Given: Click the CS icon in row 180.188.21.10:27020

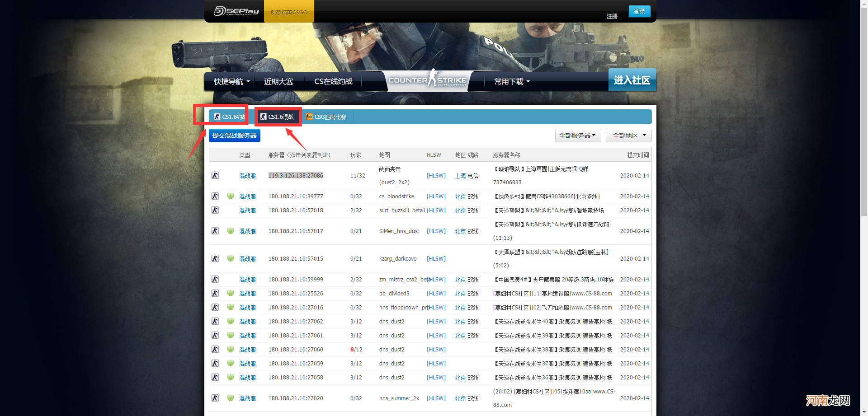Looking at the screenshot, I should tap(215, 398).
